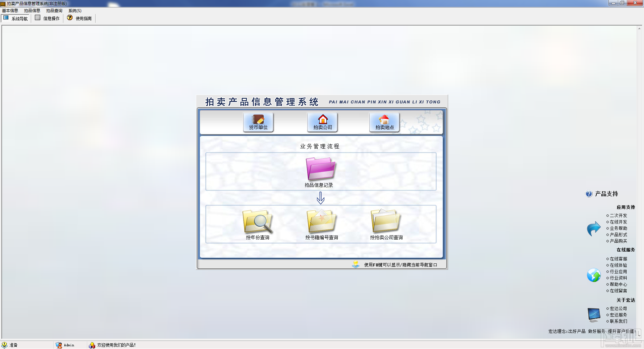Screen dimensions: 644x349
Task: Click the 产品支持 question mark icon
Action: click(x=589, y=194)
